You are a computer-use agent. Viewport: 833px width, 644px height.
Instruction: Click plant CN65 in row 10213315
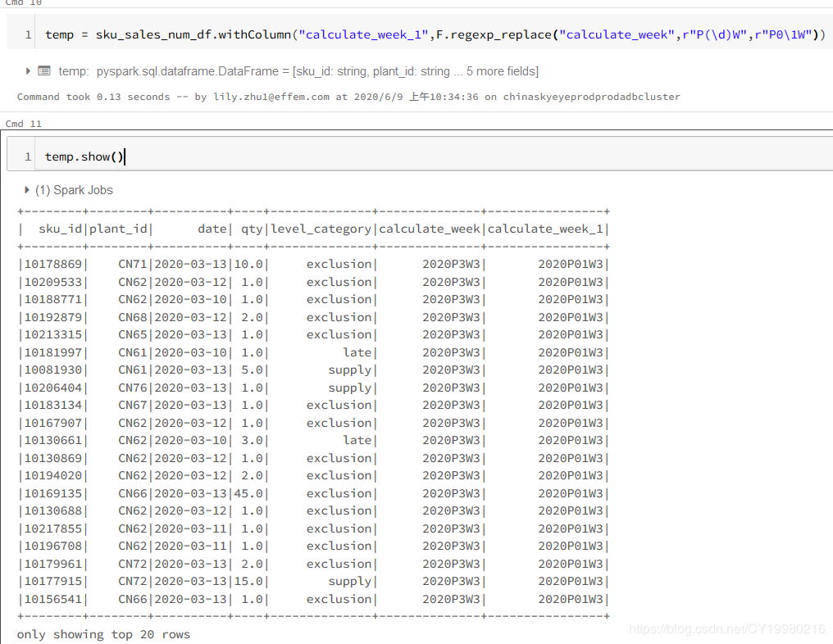[133, 335]
